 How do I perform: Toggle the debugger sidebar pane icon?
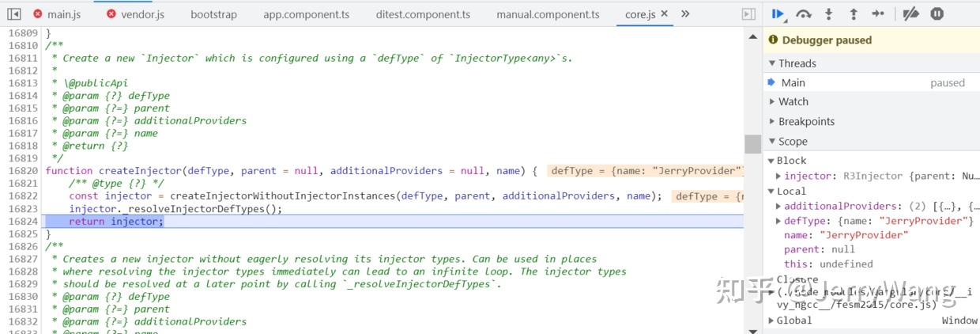click(748, 14)
